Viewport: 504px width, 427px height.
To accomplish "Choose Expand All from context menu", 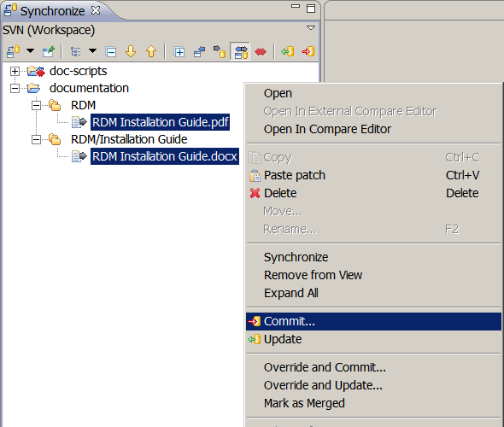I will point(373,293).
